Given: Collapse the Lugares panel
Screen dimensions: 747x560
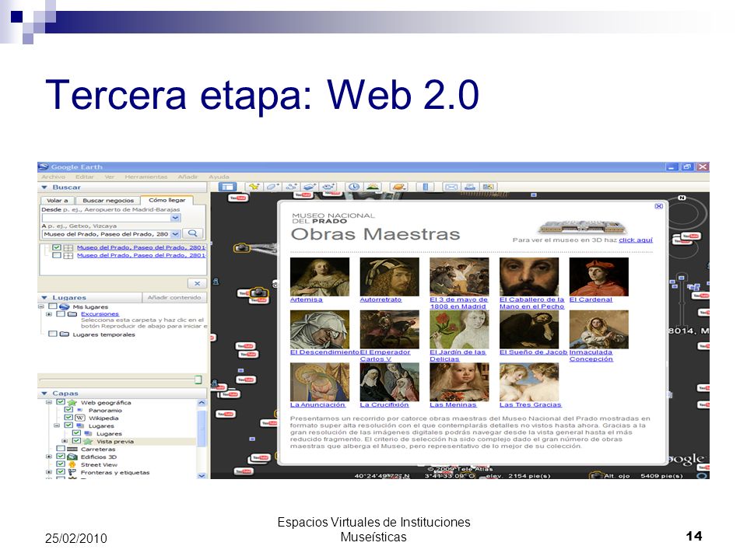Looking at the screenshot, I should [45, 298].
